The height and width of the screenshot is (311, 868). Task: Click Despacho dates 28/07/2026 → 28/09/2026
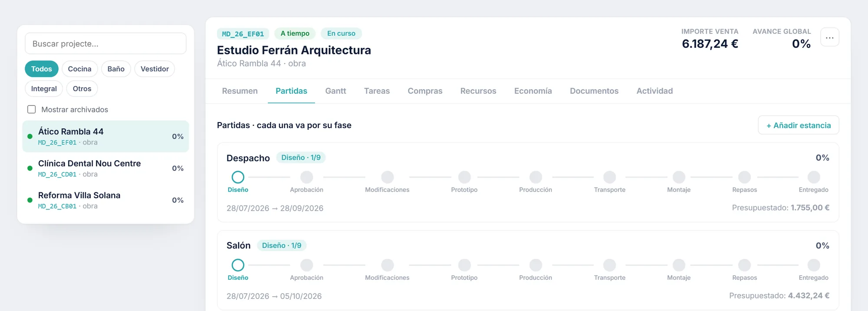point(275,208)
